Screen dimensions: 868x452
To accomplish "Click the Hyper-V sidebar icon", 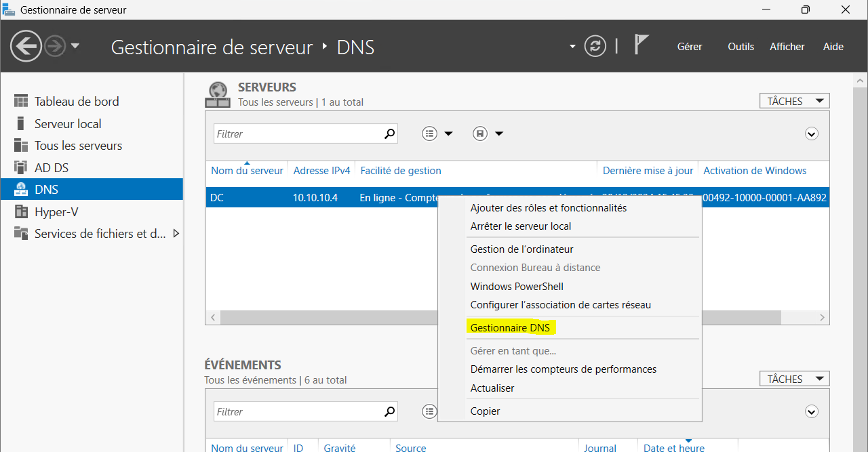I will pos(21,212).
